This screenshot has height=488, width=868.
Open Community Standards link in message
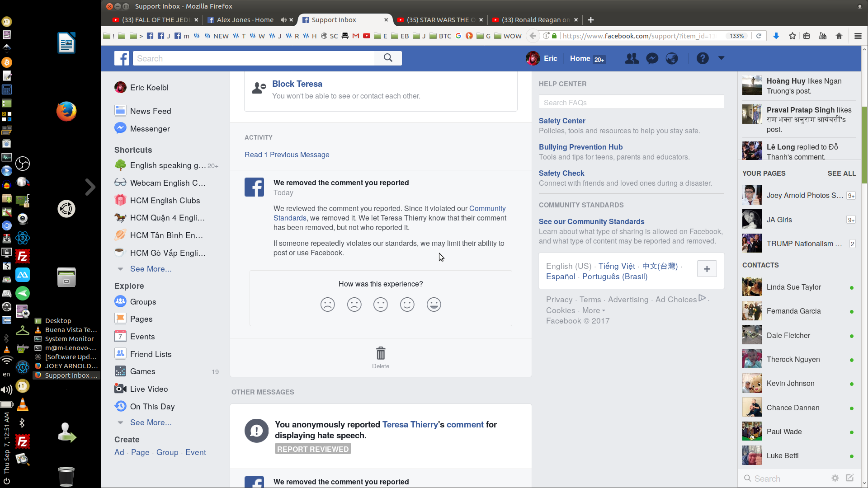click(x=390, y=213)
